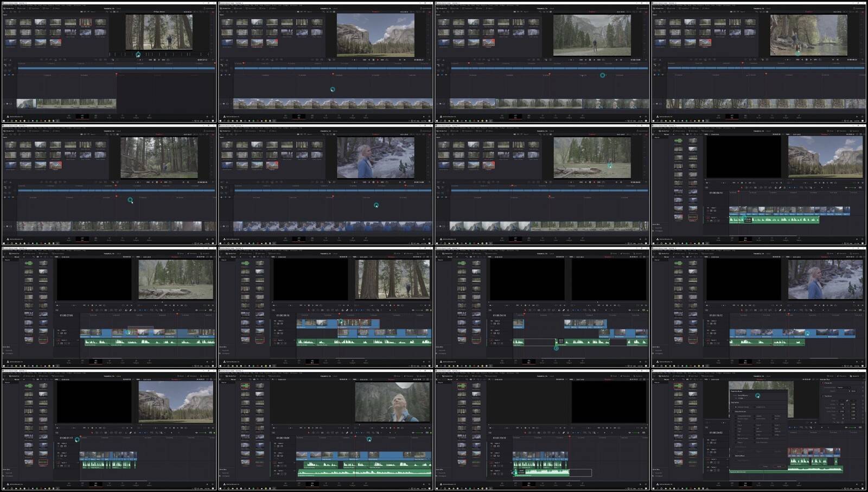The height and width of the screenshot is (492, 868).
Task: Click skip-to-end icon under blonde woman Cut page viewer
Action: click(382, 182)
